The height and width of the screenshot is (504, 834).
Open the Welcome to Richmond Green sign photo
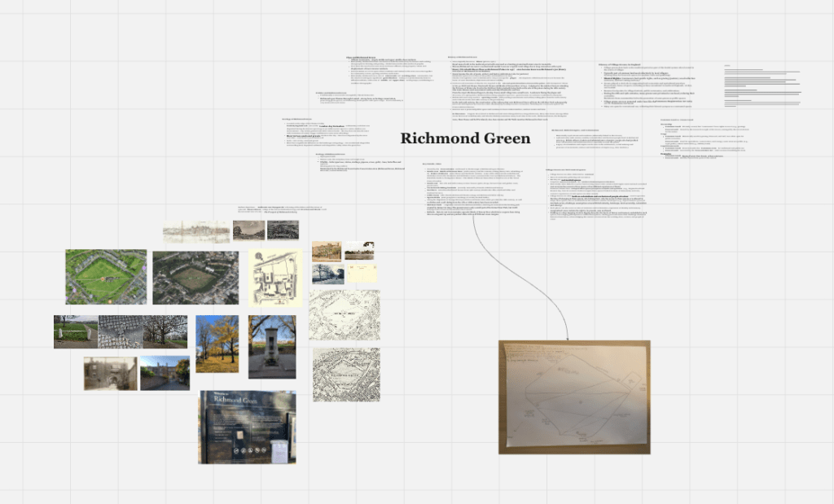click(x=247, y=427)
